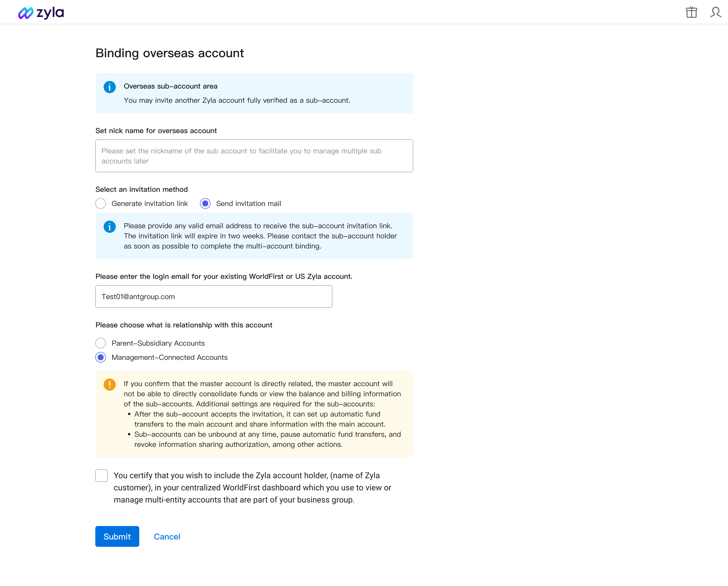The height and width of the screenshot is (586, 728).
Task: Click the Binding overseas account heading
Action: (170, 53)
